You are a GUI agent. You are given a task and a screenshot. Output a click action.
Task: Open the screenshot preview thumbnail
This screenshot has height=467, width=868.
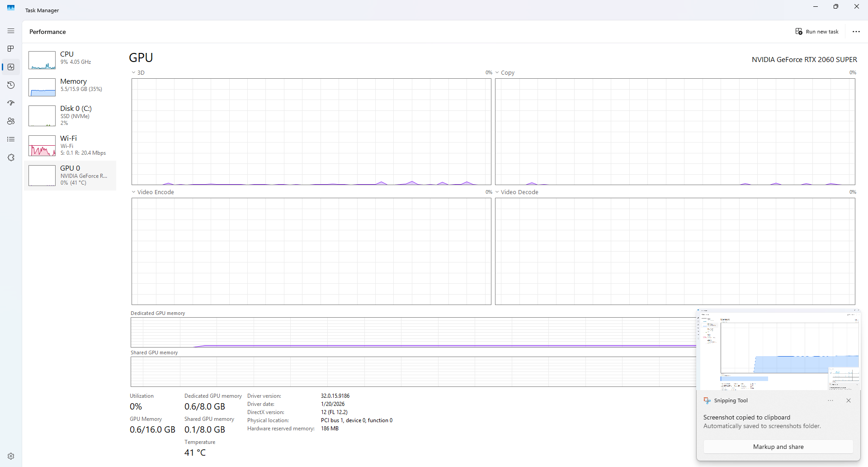[x=778, y=350]
